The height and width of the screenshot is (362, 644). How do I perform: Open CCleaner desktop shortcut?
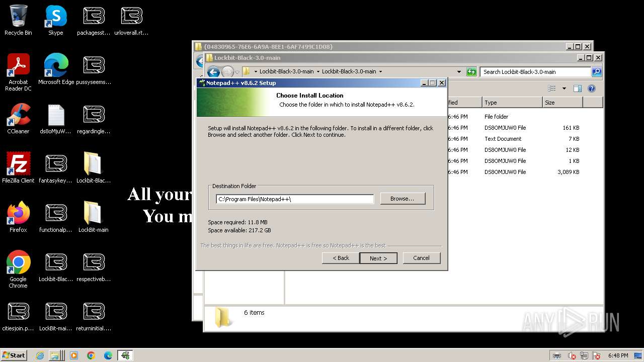point(18,119)
